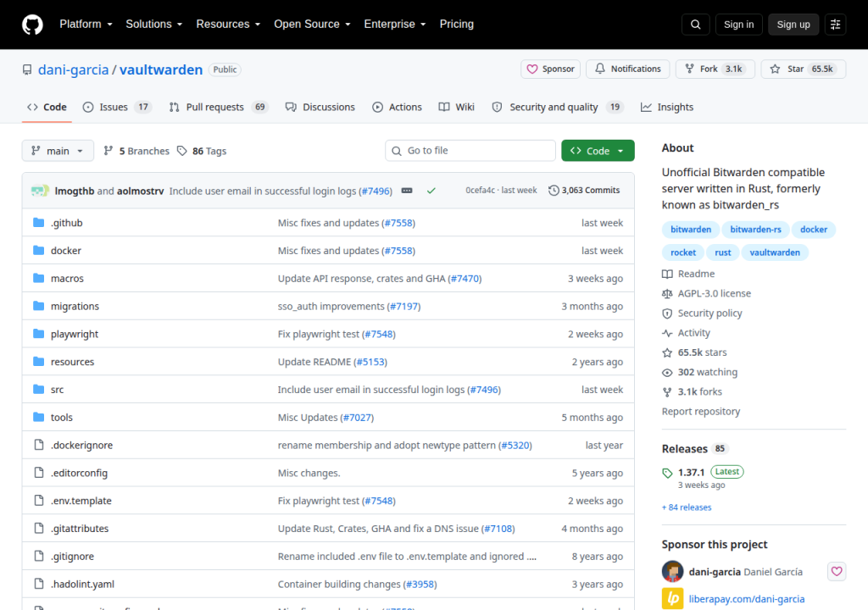The height and width of the screenshot is (610, 868).
Task: Open the appearance settings sliders icon
Action: 835,25
